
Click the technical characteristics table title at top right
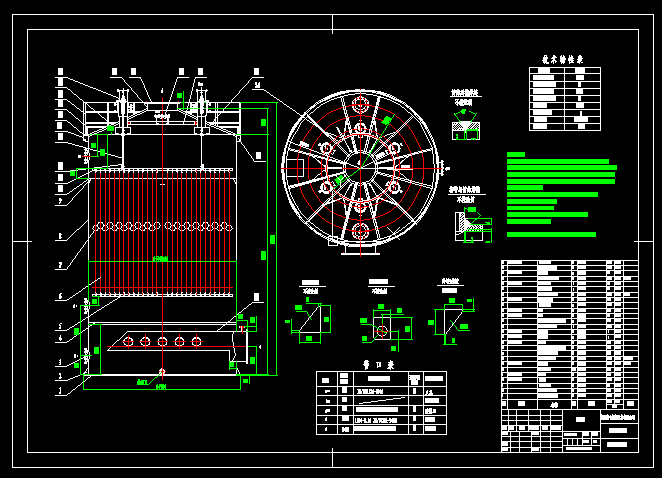coord(564,59)
